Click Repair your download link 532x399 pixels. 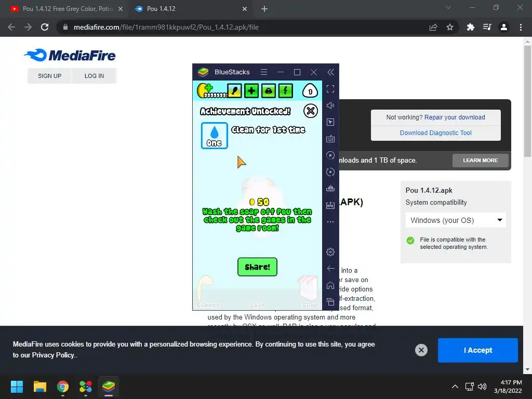[455, 117]
